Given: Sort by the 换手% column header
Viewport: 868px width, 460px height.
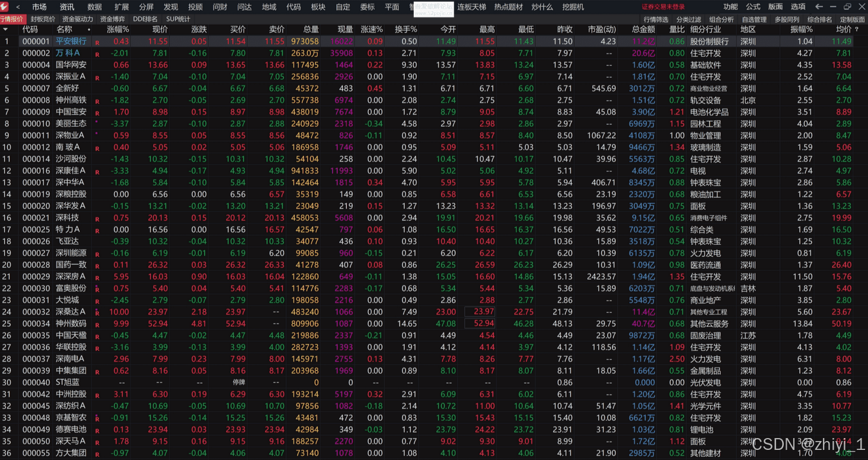Looking at the screenshot, I should coord(406,29).
